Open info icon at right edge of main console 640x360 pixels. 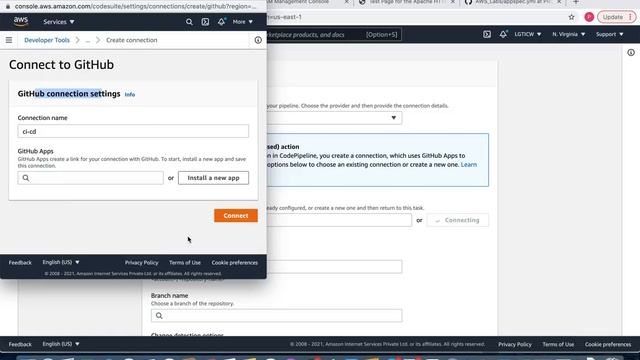[631, 52]
